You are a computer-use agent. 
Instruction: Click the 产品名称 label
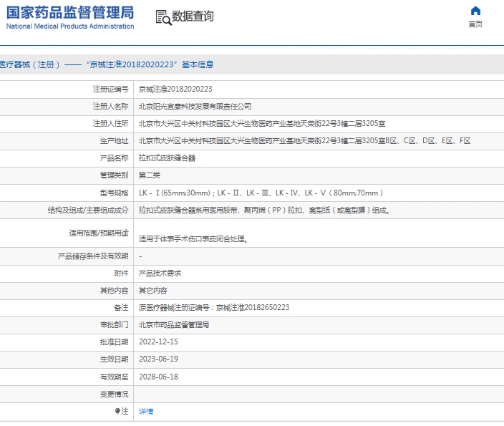(114, 158)
